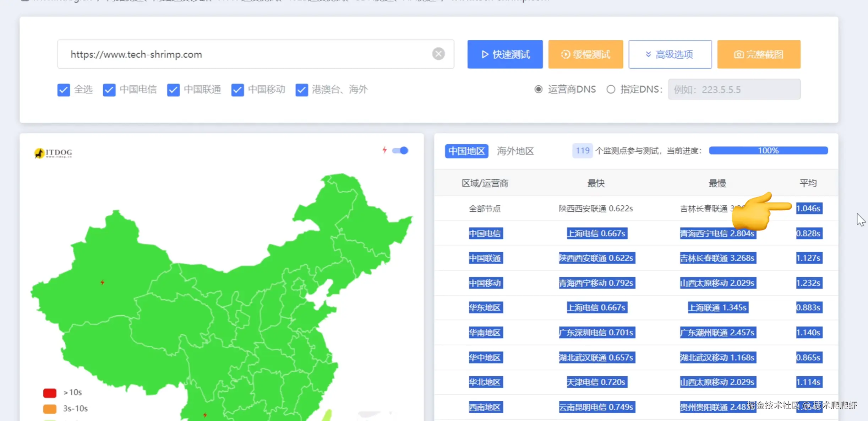Screen dimensions: 868x421
Task: Uncheck the 港澳台、海外 checkbox
Action: coord(302,90)
